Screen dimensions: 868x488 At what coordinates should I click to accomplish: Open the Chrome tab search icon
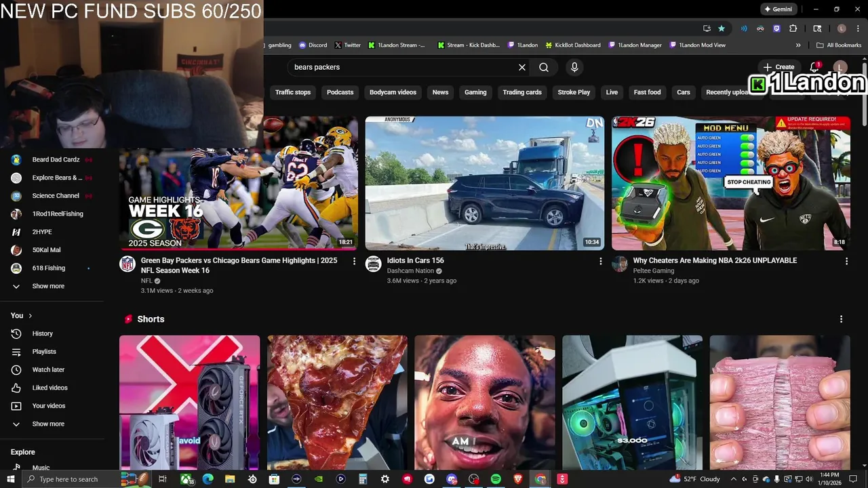point(817,28)
